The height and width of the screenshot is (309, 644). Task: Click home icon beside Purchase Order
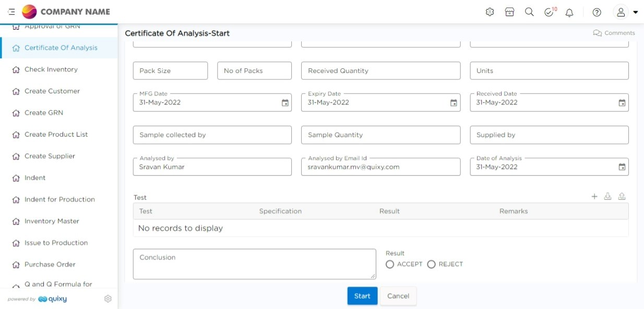click(16, 265)
